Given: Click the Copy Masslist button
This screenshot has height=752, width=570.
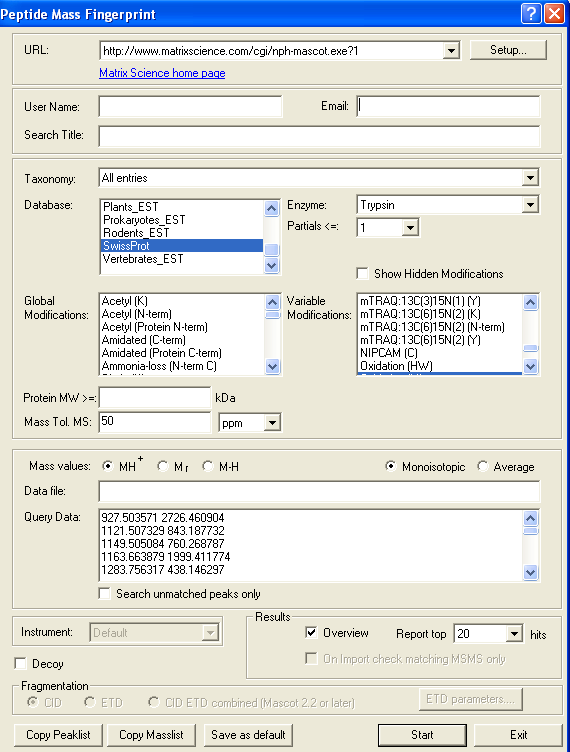Looking at the screenshot, I should point(151,735).
